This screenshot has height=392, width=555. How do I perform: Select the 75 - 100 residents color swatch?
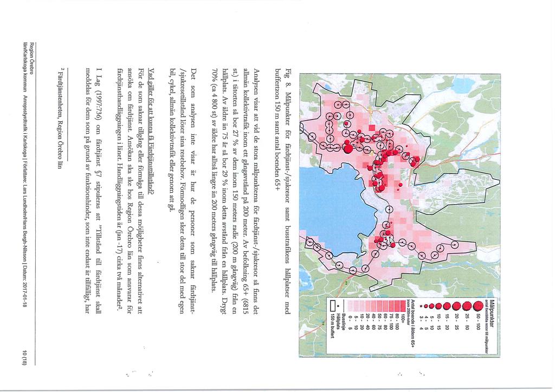(391, 306)
